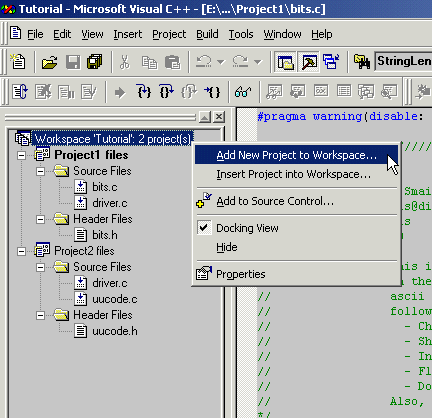Toggle the Docking View checkmark
Image resolution: width=432 pixels, height=418 pixels.
point(204,228)
